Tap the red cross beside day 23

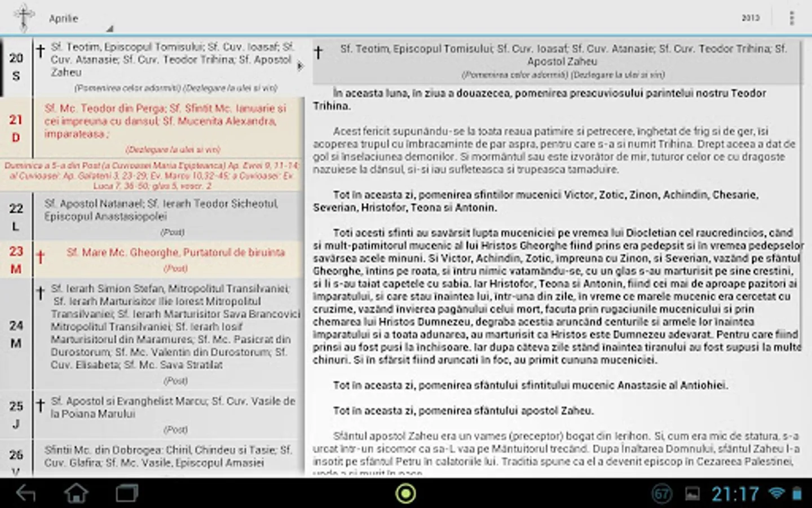coord(41,257)
